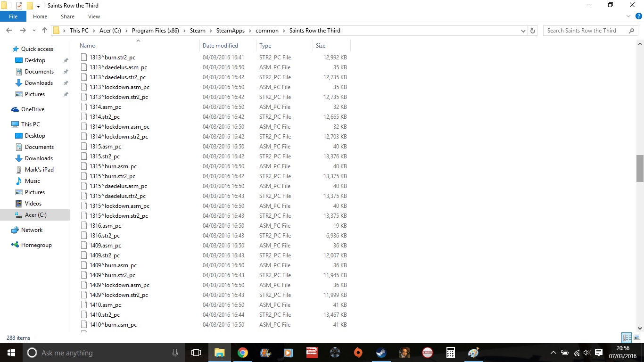
Task: Click the Back navigation arrow
Action: click(x=9, y=31)
